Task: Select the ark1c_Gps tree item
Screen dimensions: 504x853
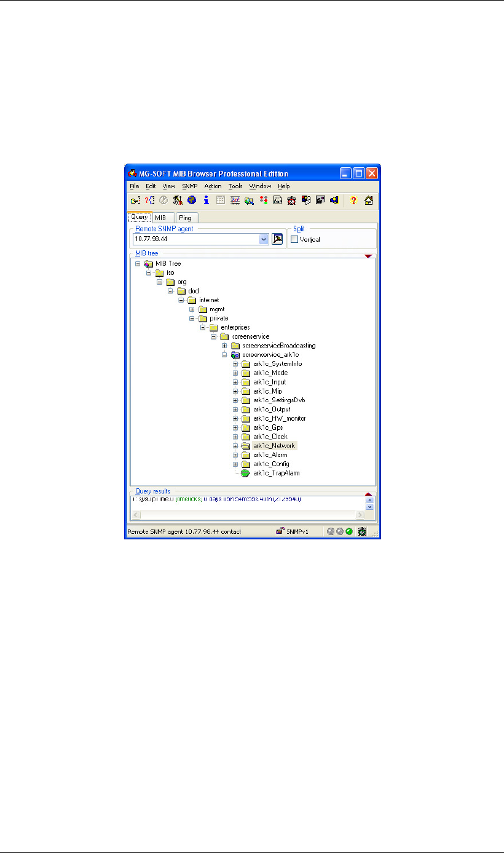Action: point(268,427)
